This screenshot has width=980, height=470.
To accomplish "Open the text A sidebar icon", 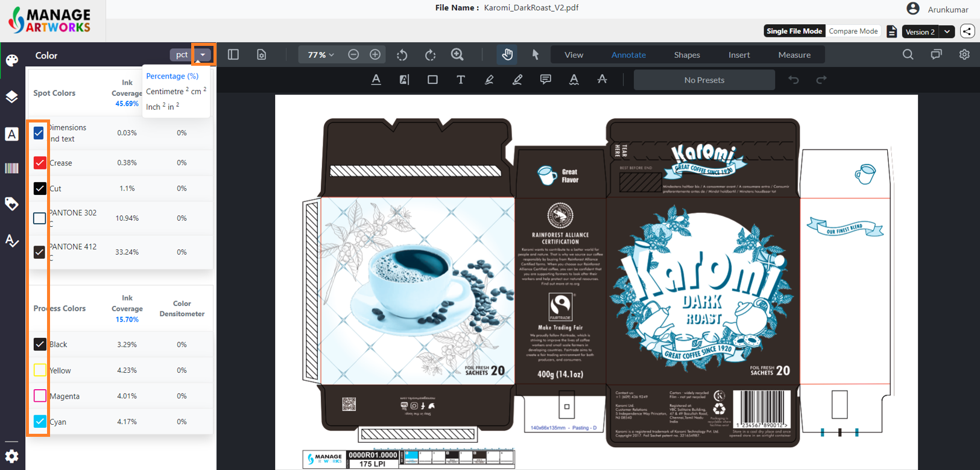I will (12, 134).
